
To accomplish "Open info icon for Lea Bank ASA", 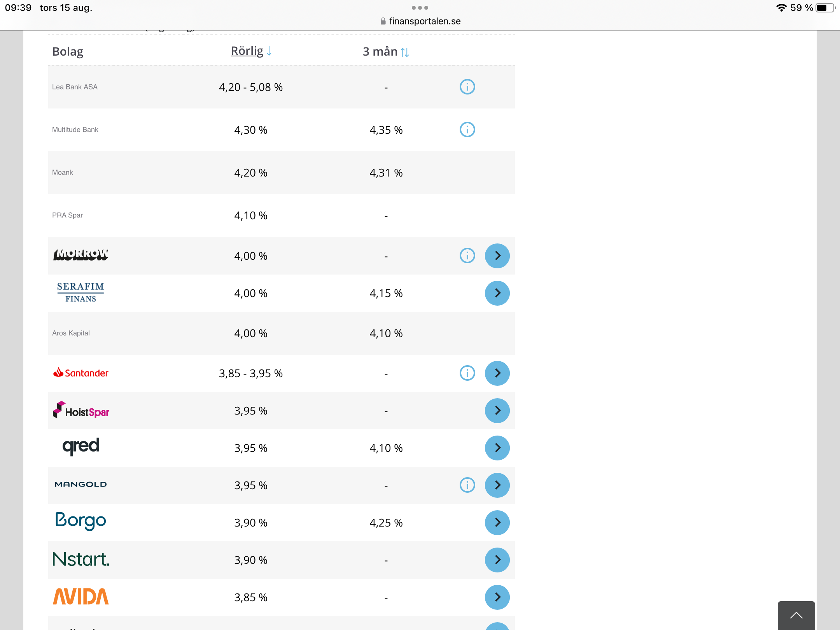I will click(x=467, y=87).
